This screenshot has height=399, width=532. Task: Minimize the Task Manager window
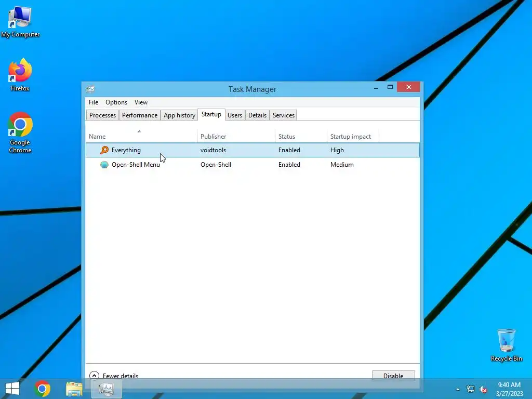tap(376, 87)
